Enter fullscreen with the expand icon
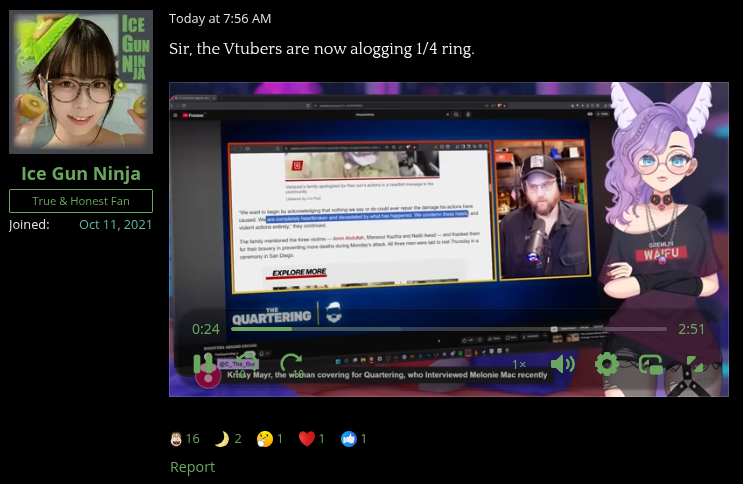The height and width of the screenshot is (484, 743). point(695,364)
